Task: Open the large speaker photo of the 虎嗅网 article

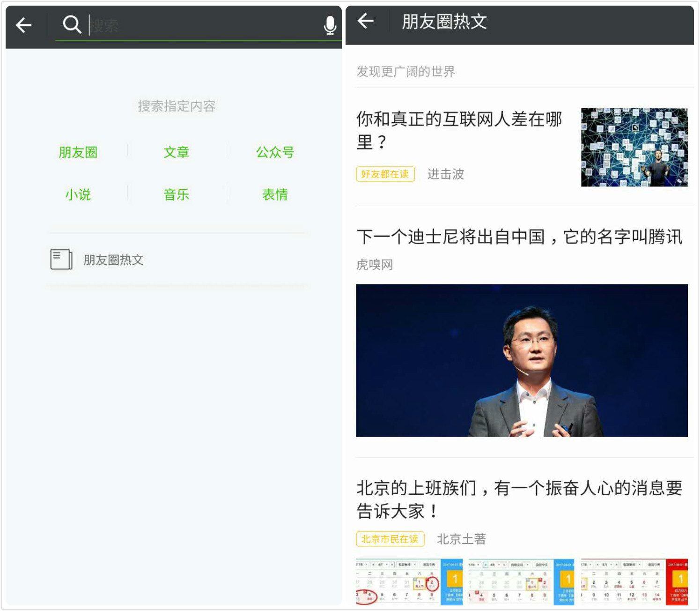Action: pyautogui.click(x=522, y=360)
